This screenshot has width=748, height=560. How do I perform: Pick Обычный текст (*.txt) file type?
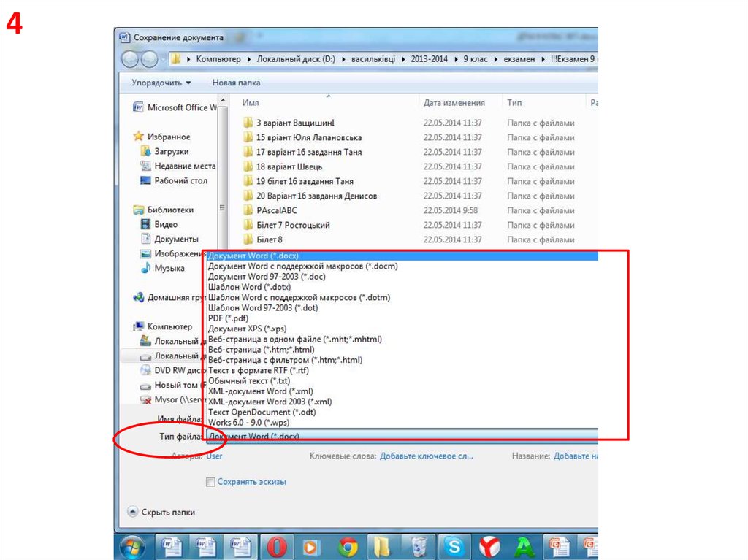tap(248, 381)
